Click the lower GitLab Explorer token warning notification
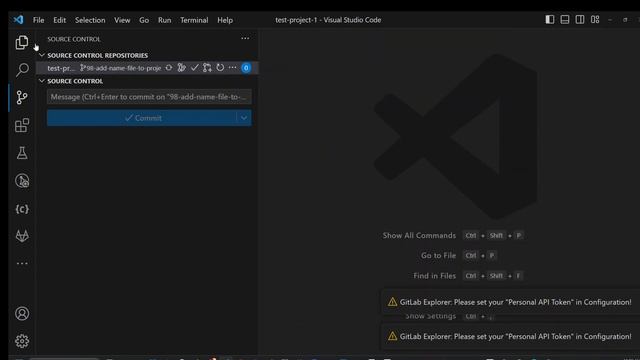 (511, 336)
